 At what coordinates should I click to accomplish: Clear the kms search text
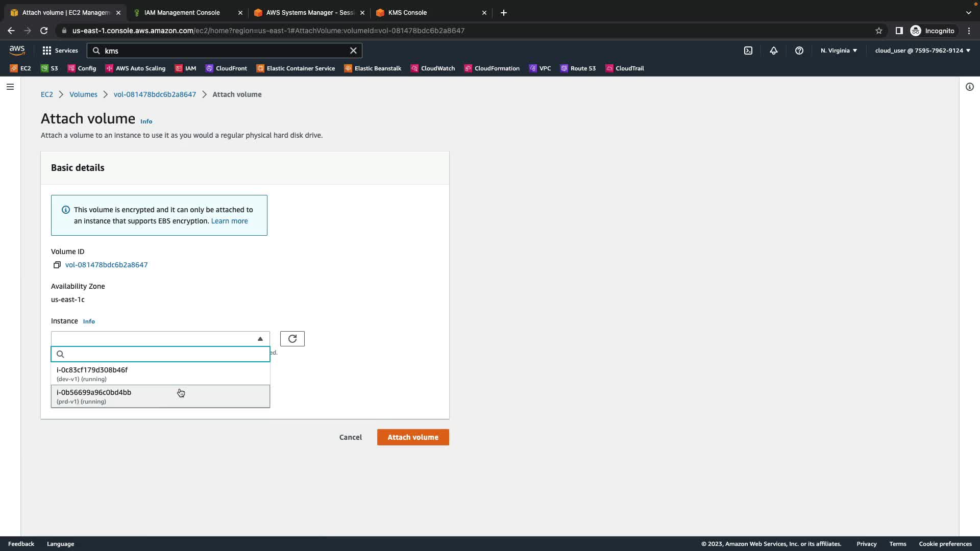pyautogui.click(x=353, y=51)
